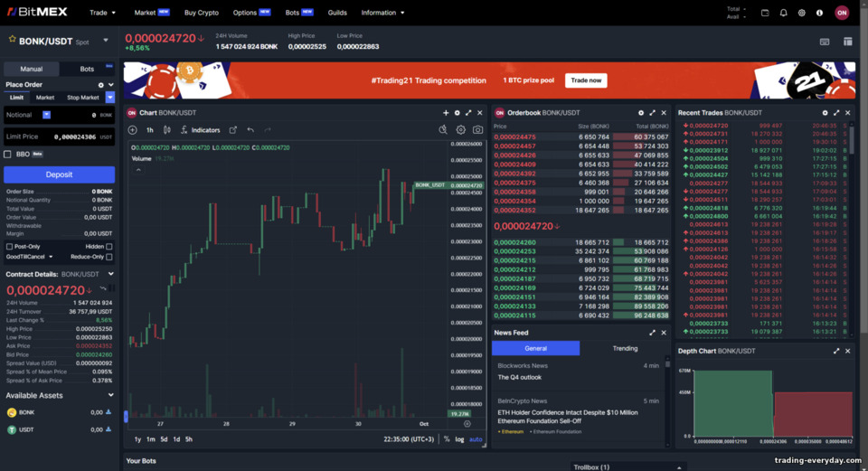This screenshot has height=471, width=868.
Task: Open notifications bell in top bar
Action: pos(783,13)
